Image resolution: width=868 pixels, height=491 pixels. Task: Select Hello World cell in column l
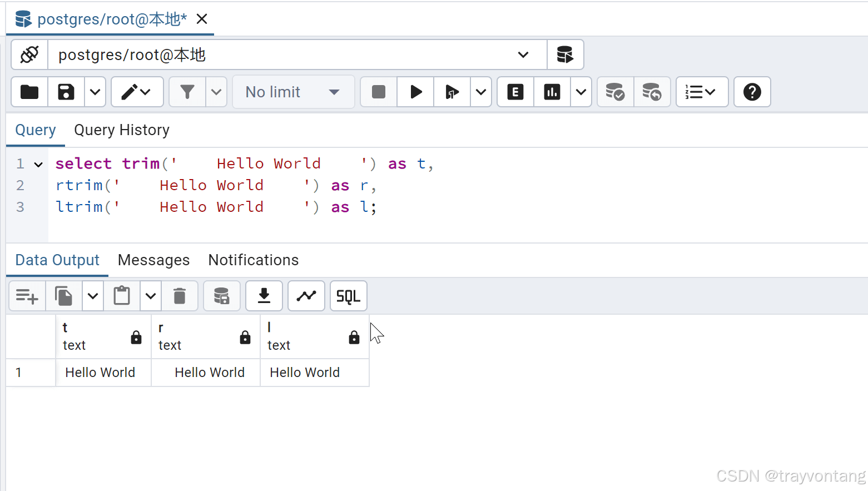click(315, 373)
